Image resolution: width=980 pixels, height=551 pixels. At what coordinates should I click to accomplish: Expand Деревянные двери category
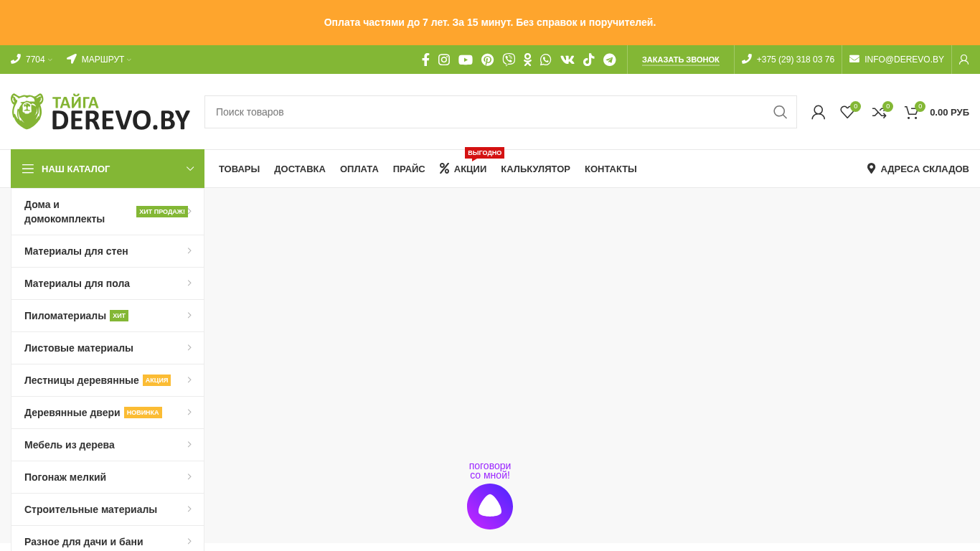coord(108,413)
